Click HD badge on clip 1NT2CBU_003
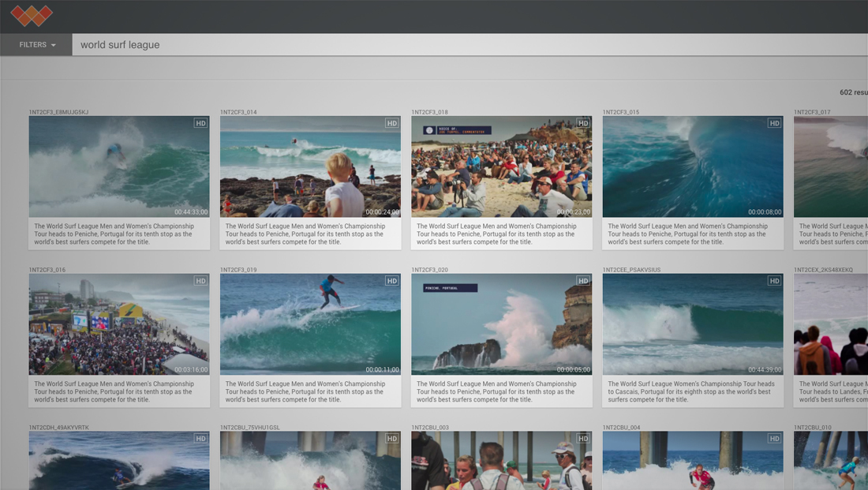The image size is (868, 490). pyautogui.click(x=583, y=439)
